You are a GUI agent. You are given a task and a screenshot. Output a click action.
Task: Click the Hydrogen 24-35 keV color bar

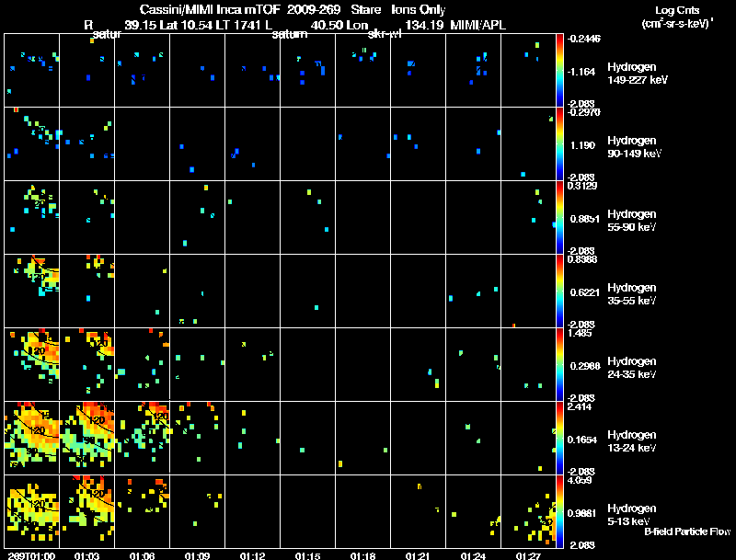point(559,364)
